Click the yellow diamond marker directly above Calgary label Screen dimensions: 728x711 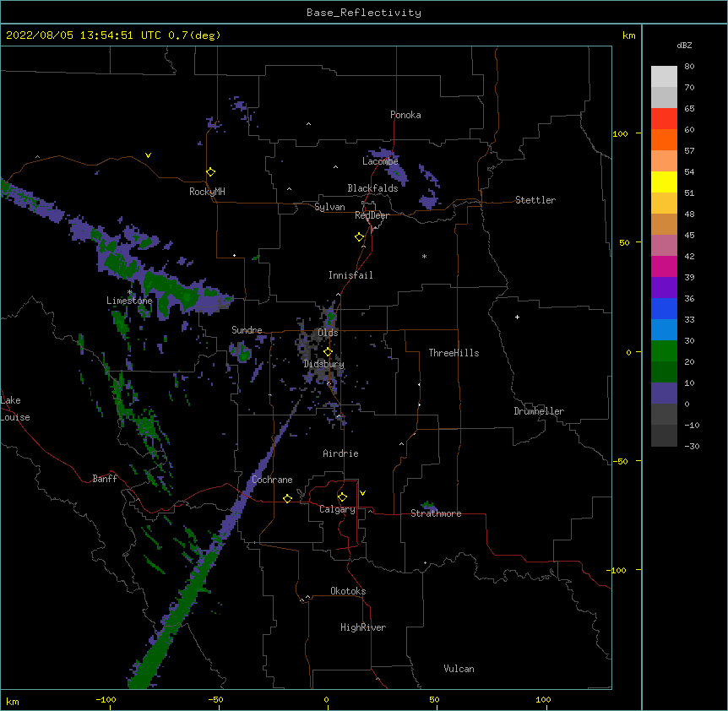(x=342, y=497)
